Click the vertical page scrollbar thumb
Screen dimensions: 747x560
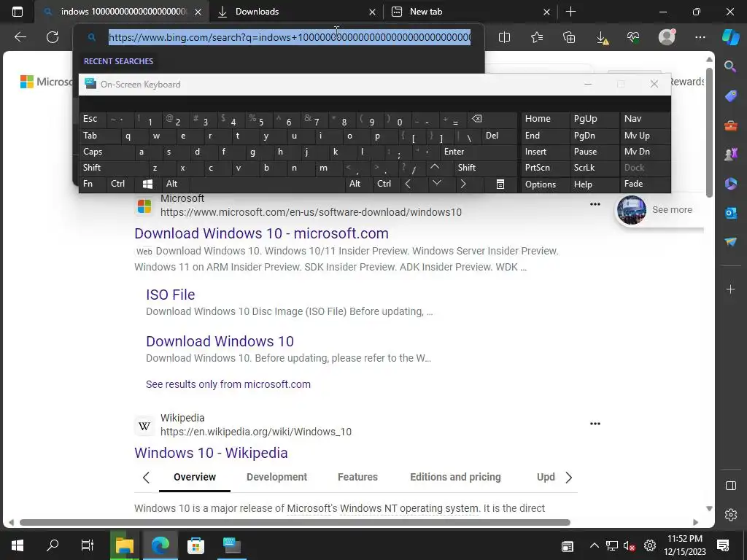pos(709,133)
